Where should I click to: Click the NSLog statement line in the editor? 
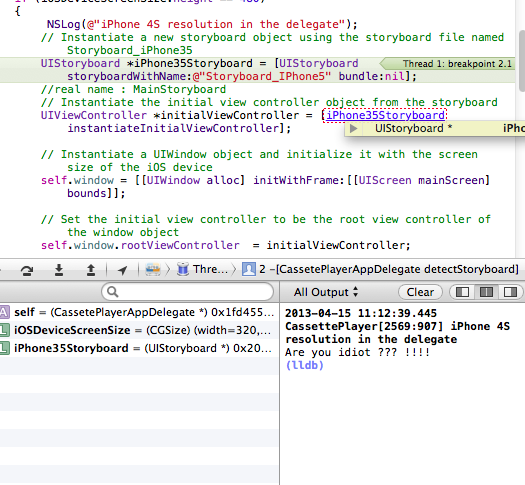pyautogui.click(x=202, y=24)
